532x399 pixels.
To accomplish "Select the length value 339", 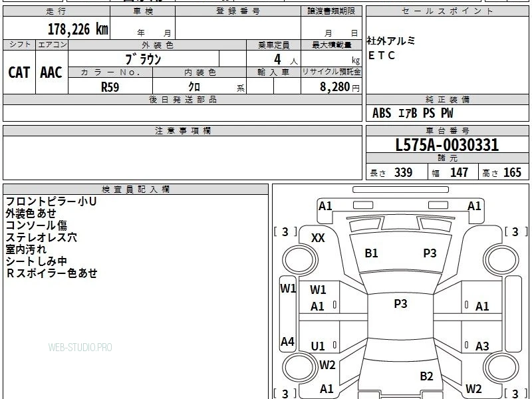I will coord(404,172).
